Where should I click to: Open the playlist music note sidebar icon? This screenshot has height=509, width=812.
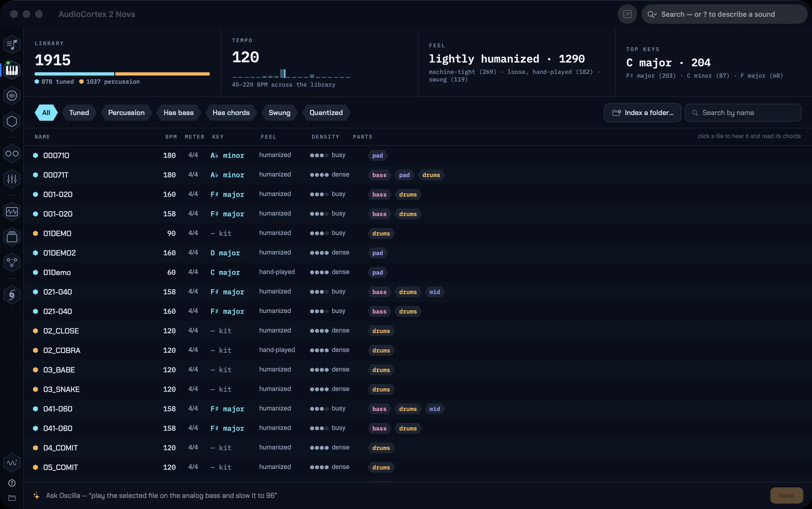click(12, 44)
